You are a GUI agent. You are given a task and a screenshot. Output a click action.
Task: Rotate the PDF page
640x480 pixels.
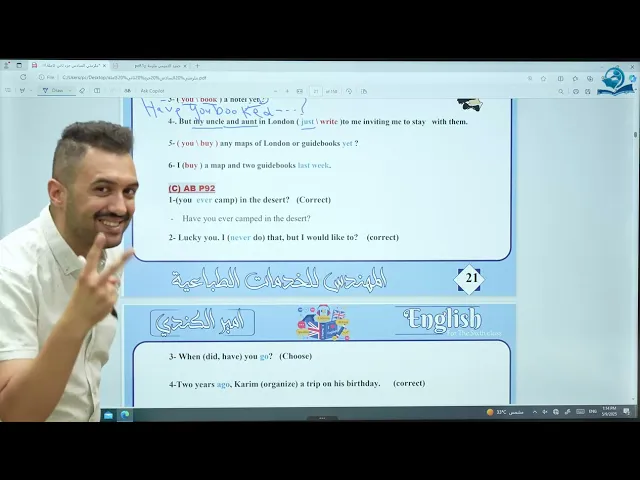pyautogui.click(x=349, y=91)
